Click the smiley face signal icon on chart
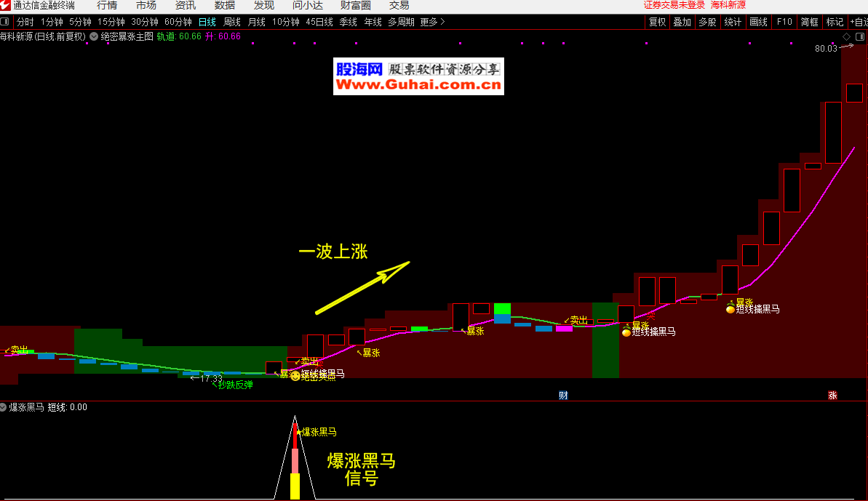The width and height of the screenshot is (868, 501). (295, 376)
